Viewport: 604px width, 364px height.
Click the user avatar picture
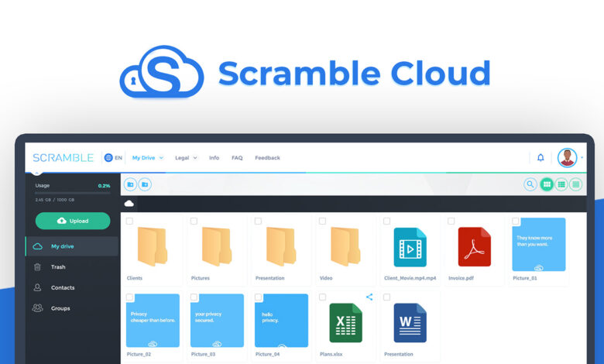[567, 157]
